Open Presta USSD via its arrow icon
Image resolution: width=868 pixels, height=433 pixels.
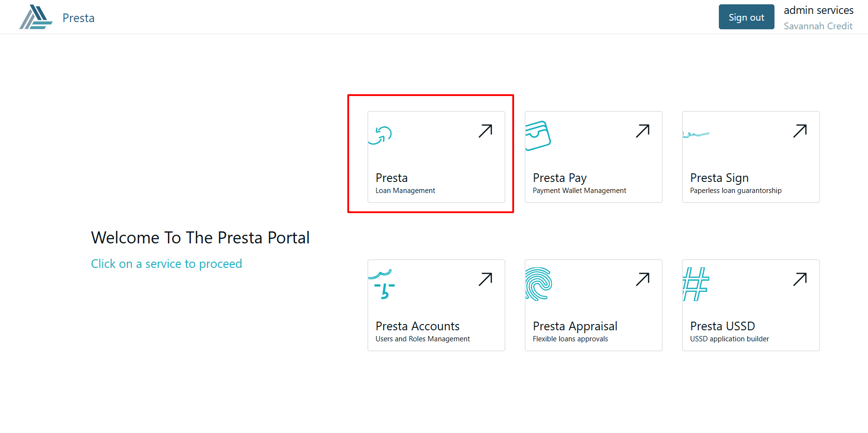[800, 279]
